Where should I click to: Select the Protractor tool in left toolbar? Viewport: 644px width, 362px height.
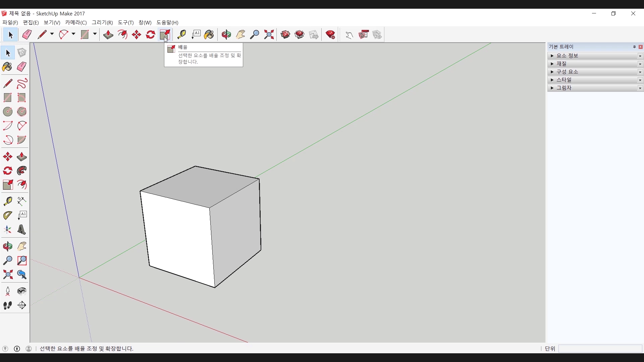[x=8, y=215]
